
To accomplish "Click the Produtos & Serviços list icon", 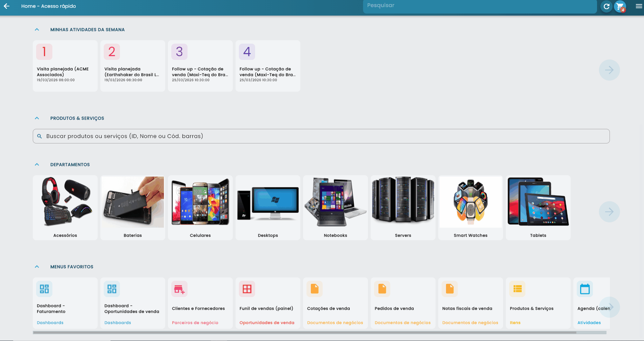I will tap(517, 289).
